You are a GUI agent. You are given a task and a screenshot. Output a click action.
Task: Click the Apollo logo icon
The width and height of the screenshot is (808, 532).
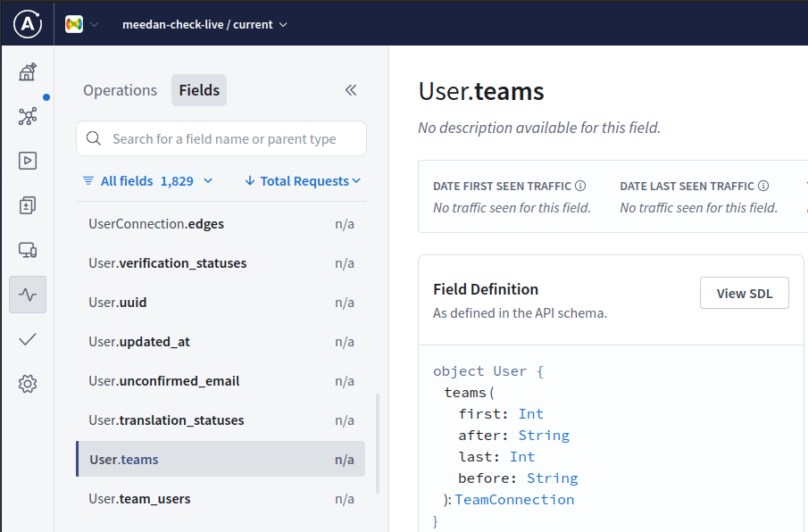tap(28, 24)
